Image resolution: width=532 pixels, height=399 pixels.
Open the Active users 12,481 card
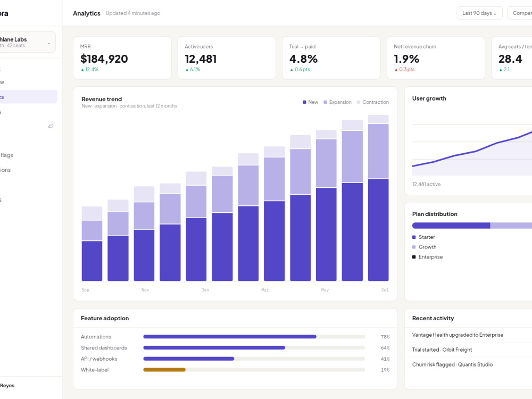pyautogui.click(x=227, y=58)
